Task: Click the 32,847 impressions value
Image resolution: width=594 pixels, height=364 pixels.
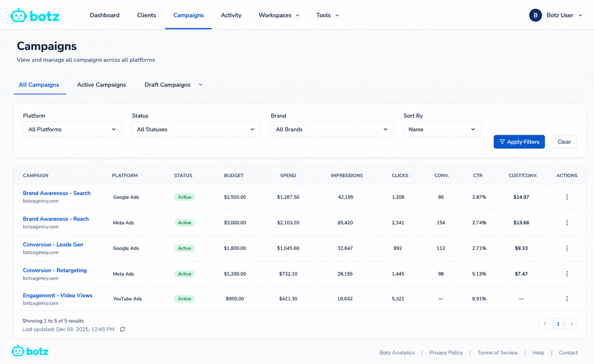Action: 345,248
